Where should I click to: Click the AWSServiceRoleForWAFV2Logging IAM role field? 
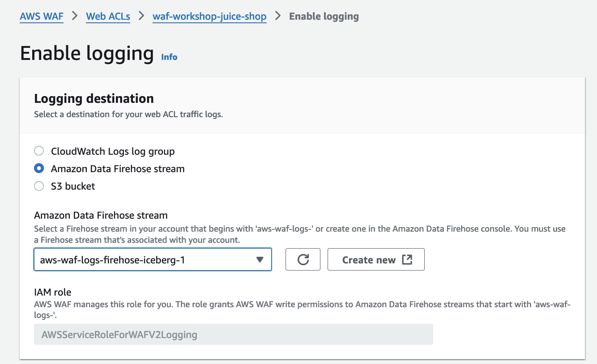234,334
